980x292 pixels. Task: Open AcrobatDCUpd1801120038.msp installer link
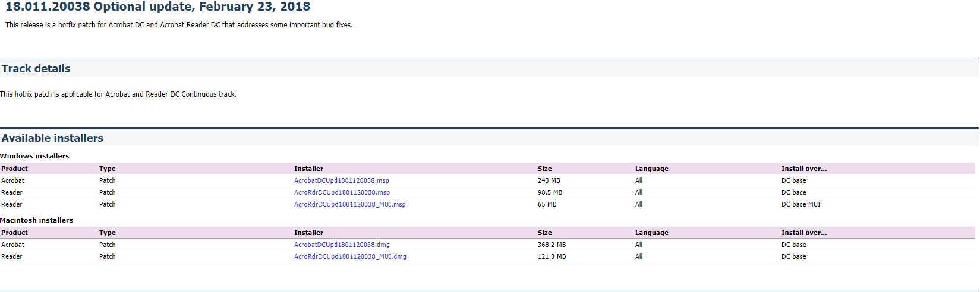(341, 180)
